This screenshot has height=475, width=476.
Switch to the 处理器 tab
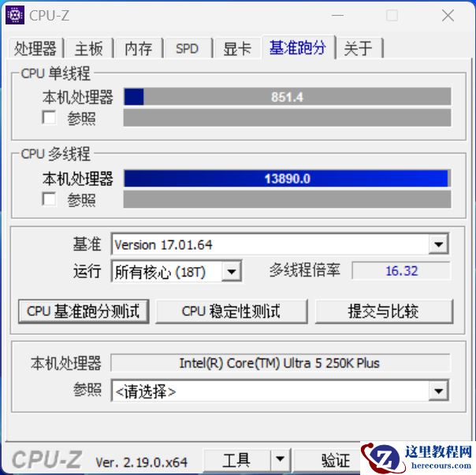point(35,48)
